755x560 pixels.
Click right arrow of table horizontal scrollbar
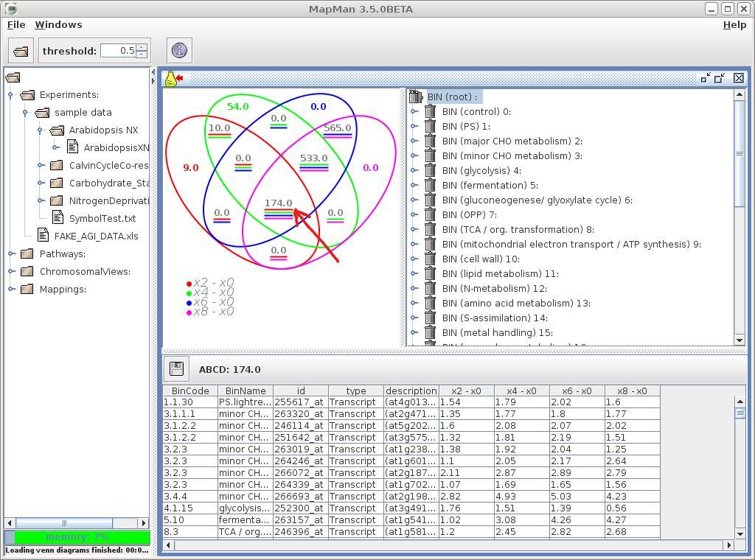pos(729,545)
